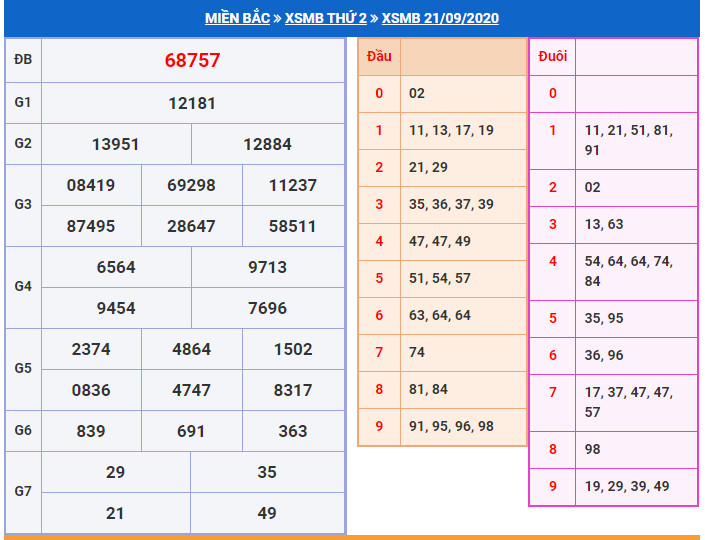Viewport: 705px width, 540px height.
Task: Select Đuôi row '11, 21, 51, 81, 91'
Action: pyautogui.click(x=629, y=140)
